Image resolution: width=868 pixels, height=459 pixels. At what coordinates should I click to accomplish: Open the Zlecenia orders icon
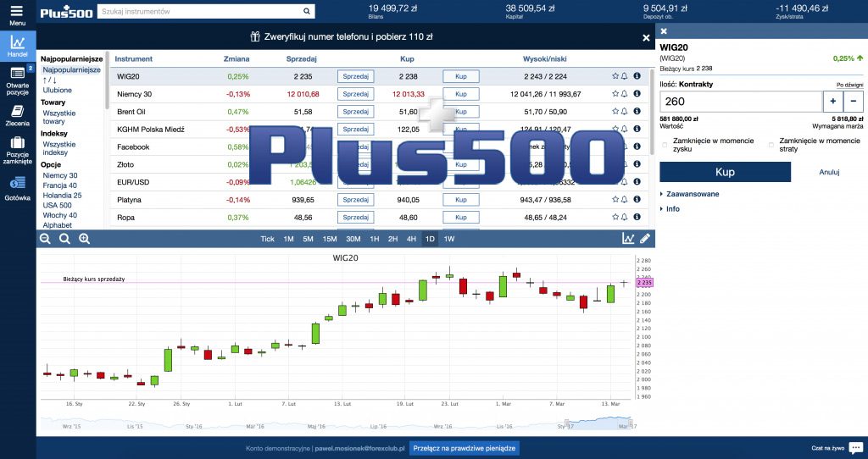[17, 114]
